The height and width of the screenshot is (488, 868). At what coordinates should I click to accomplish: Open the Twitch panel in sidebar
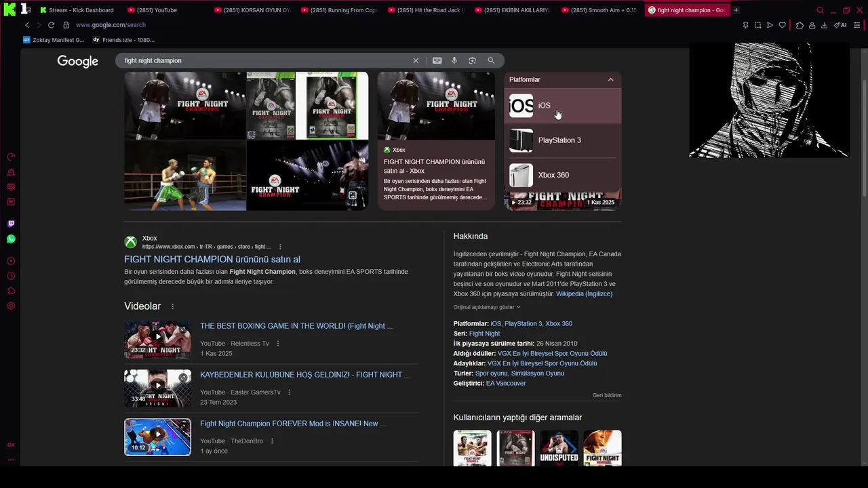(11, 224)
